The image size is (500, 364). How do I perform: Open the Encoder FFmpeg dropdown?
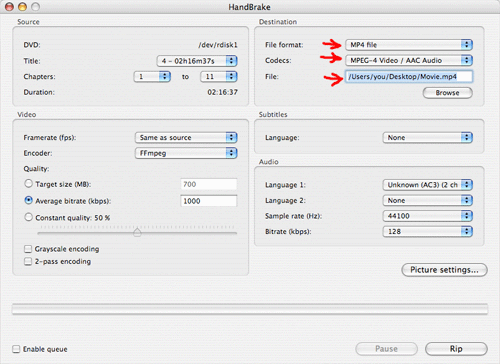[x=186, y=153]
